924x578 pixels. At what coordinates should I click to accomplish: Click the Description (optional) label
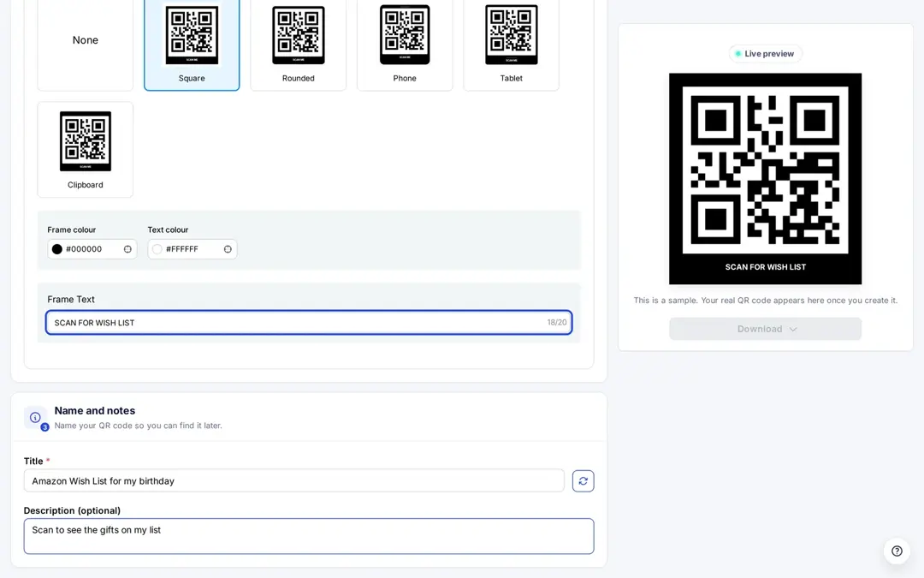coord(72,510)
